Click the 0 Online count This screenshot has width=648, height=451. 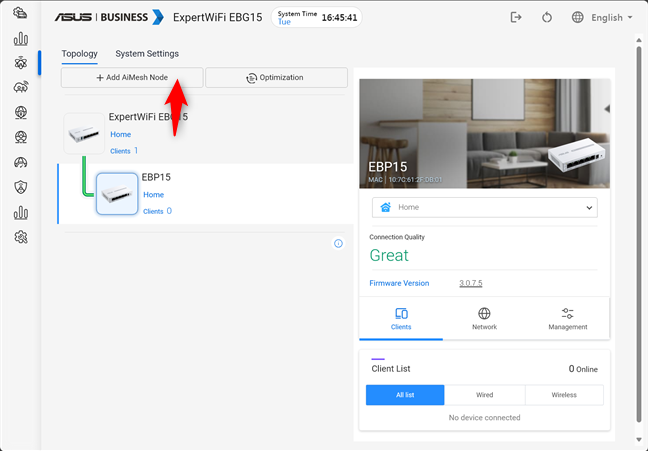pos(583,369)
